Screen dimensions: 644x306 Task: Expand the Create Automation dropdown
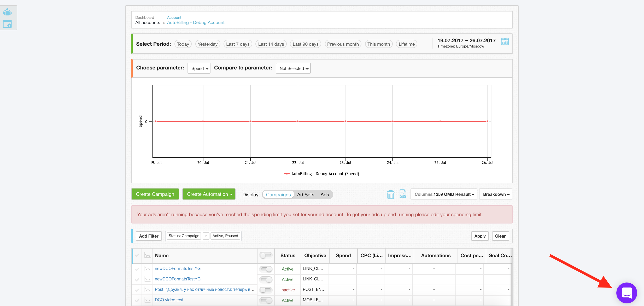pyautogui.click(x=209, y=194)
